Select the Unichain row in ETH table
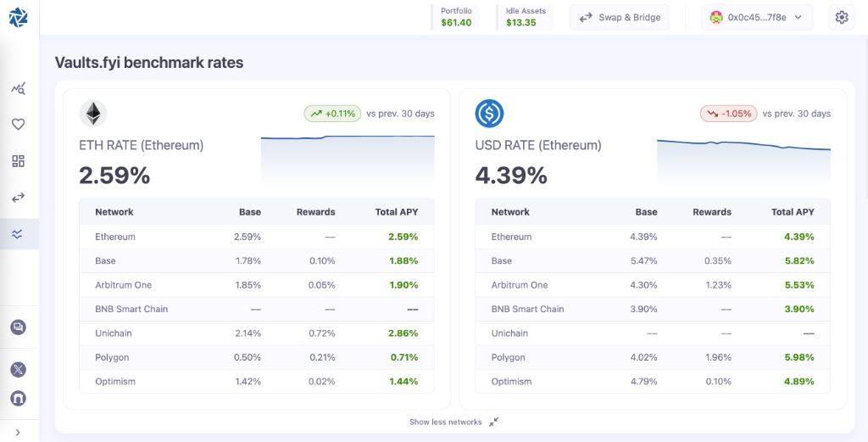The image size is (868, 442). [x=256, y=333]
